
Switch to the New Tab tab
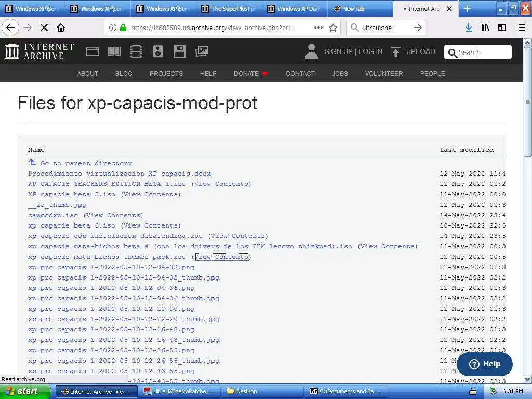(360, 9)
